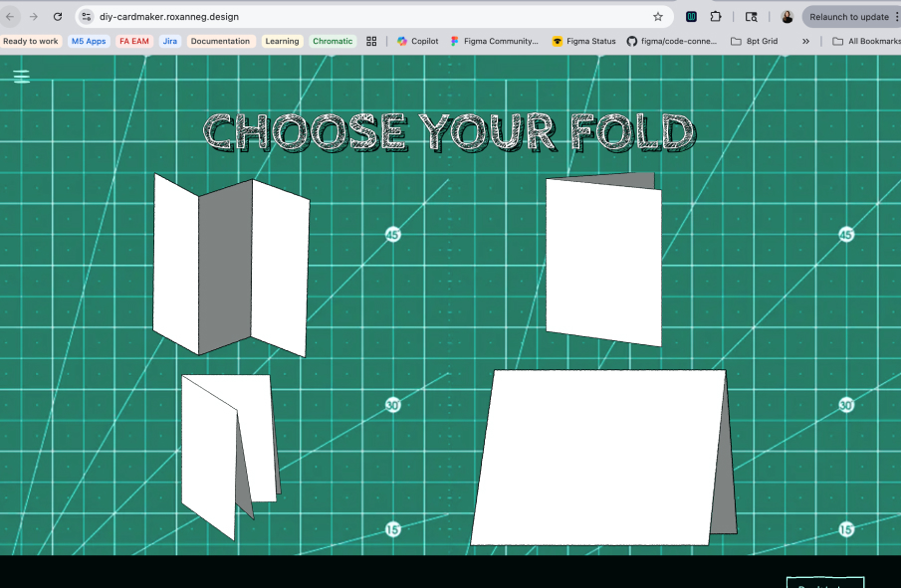This screenshot has height=588, width=901.
Task: Open Chrome's three-dot menu
Action: [x=895, y=16]
